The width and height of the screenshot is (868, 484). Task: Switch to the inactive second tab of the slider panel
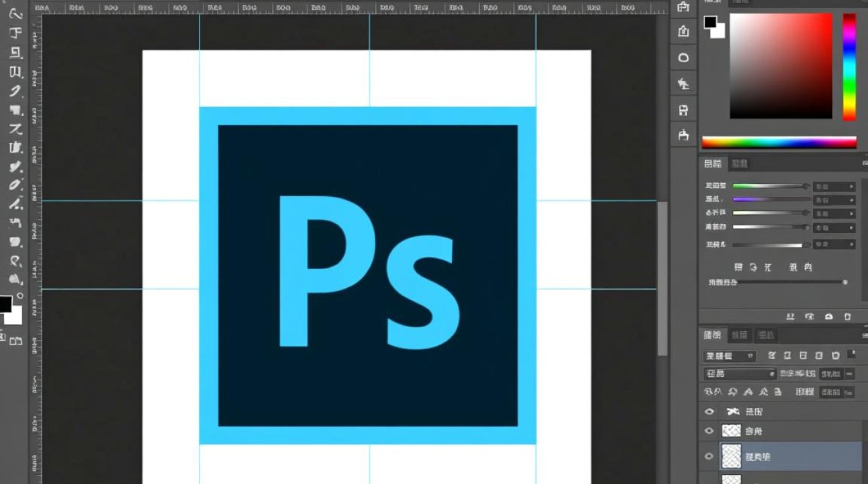(739, 164)
